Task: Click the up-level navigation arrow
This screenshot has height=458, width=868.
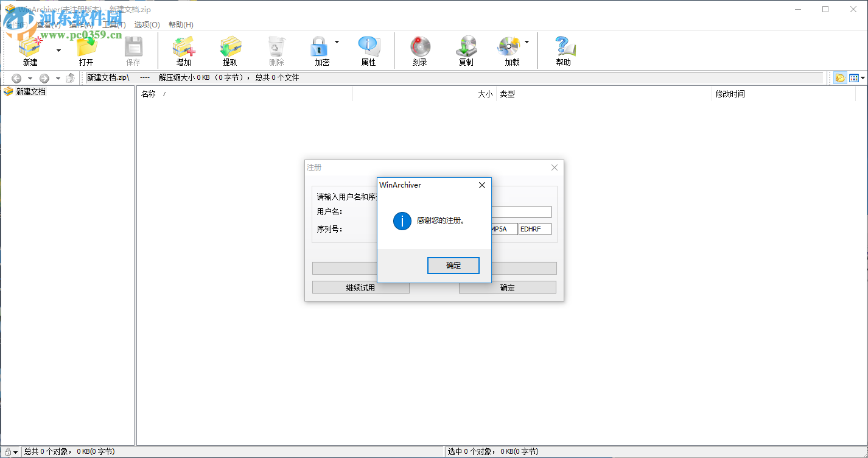Action: point(71,77)
